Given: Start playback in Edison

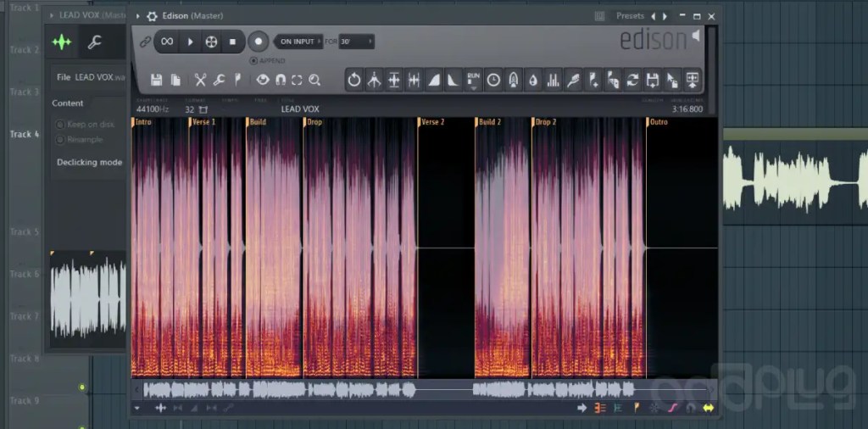Looking at the screenshot, I should (190, 42).
